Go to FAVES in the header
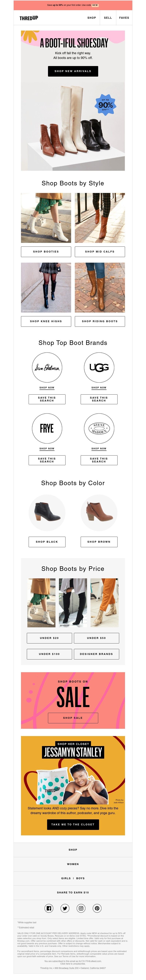 [x=124, y=18]
